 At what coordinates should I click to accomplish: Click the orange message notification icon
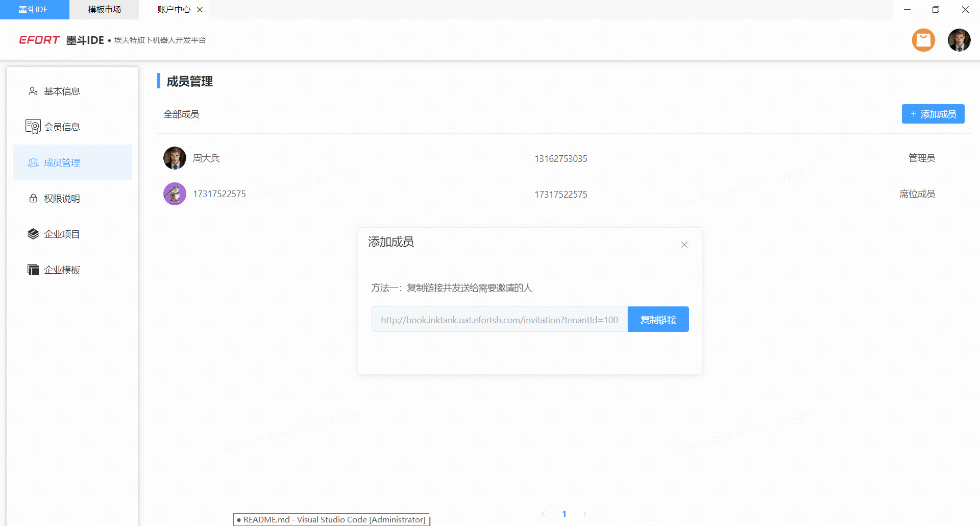(x=923, y=40)
